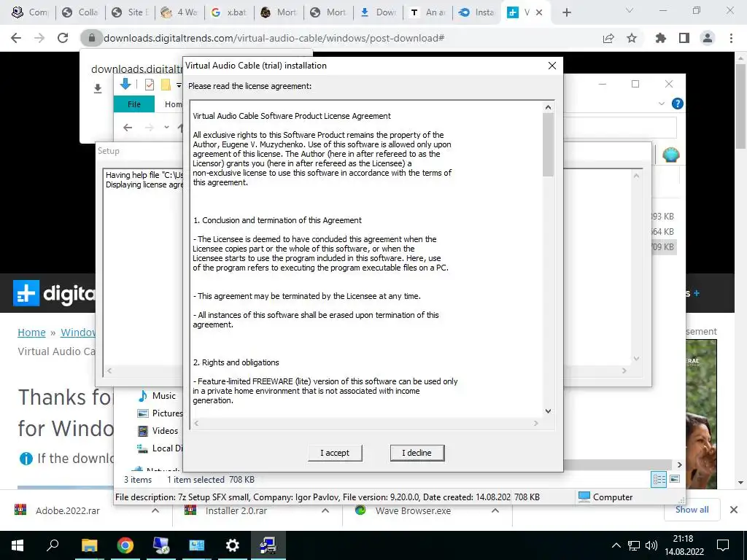Click the Digital Trends logo
747x560 pixels.
pyautogui.click(x=54, y=293)
